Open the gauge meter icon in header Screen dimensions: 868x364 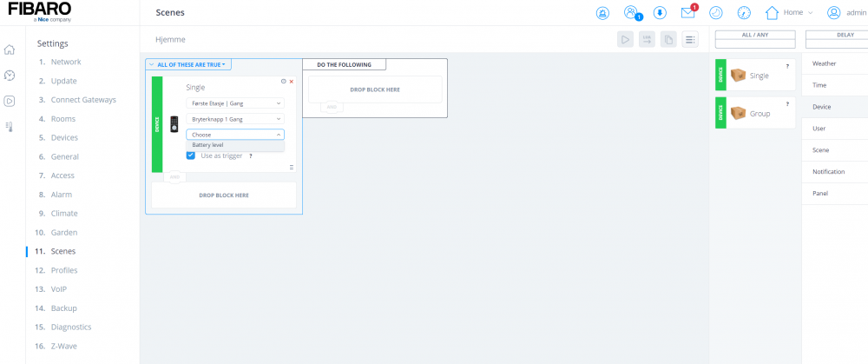(743, 13)
